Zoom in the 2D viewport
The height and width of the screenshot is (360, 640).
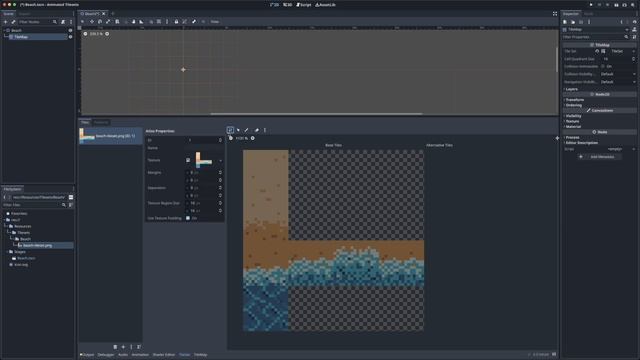(107, 34)
